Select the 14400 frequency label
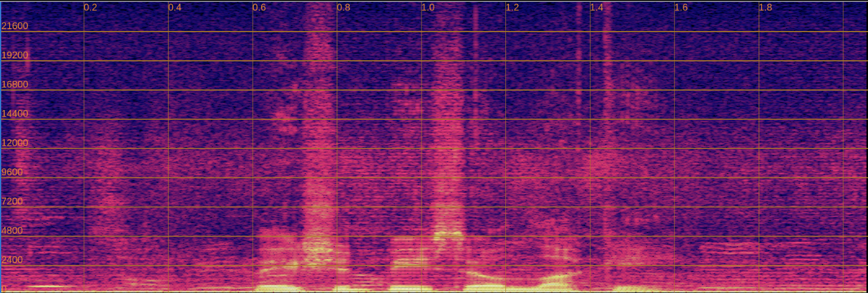 click(15, 114)
